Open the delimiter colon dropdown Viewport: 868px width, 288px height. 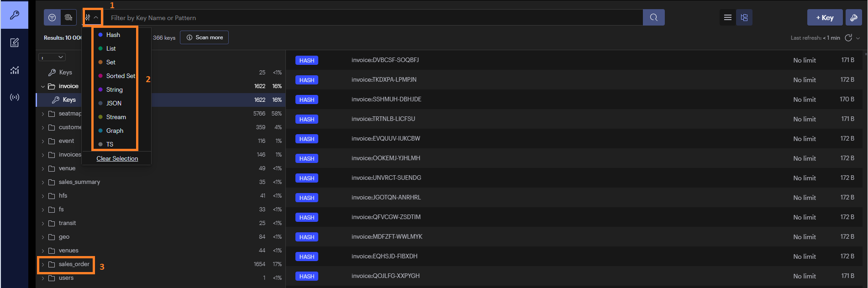[x=52, y=57]
